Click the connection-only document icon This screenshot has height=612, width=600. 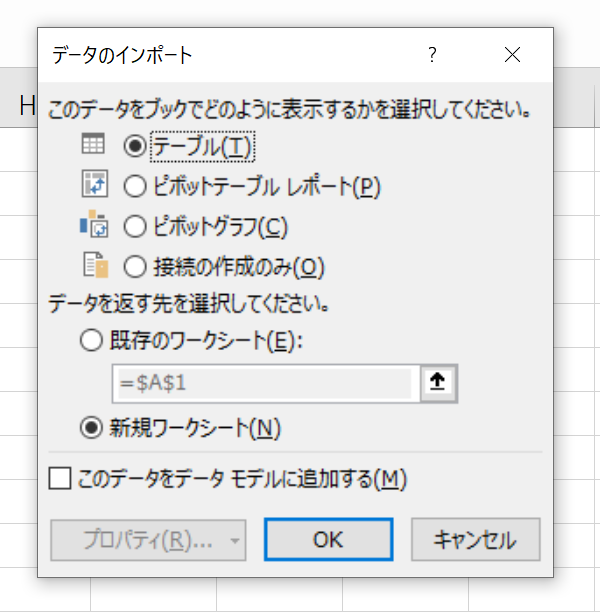click(x=95, y=265)
